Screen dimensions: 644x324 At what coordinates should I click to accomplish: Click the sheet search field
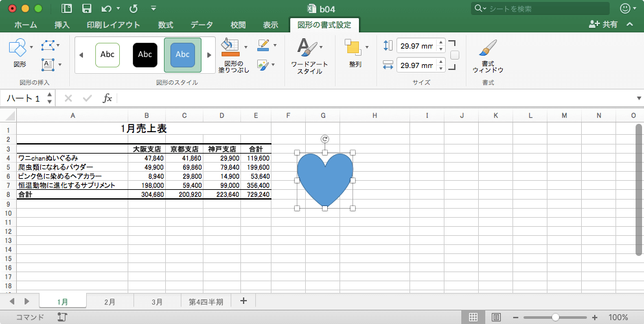[x=540, y=8]
